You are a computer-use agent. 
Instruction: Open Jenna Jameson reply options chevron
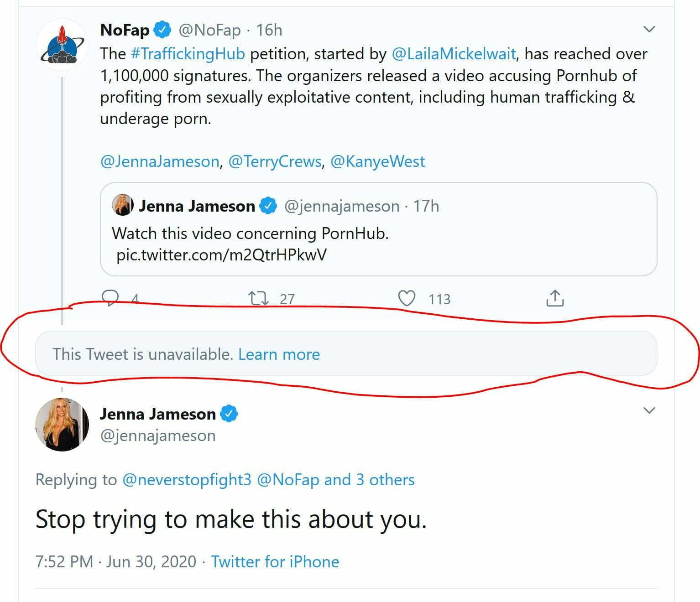(x=649, y=410)
